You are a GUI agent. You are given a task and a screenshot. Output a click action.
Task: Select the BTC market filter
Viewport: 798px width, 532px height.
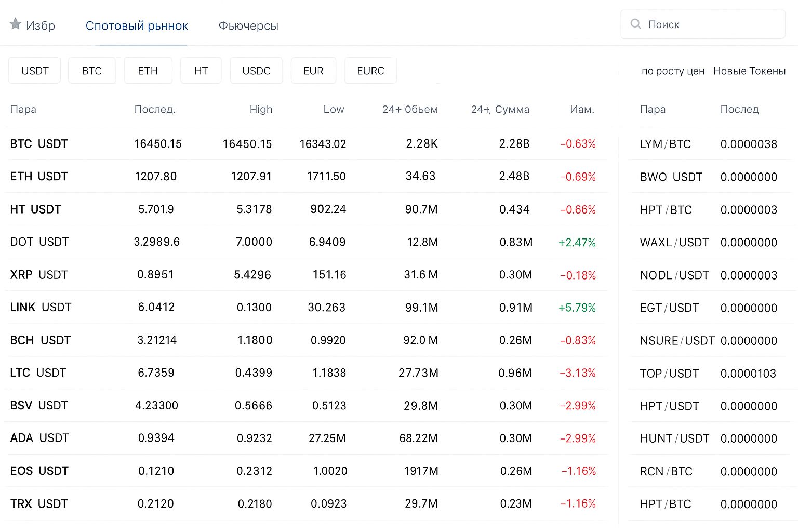click(92, 71)
